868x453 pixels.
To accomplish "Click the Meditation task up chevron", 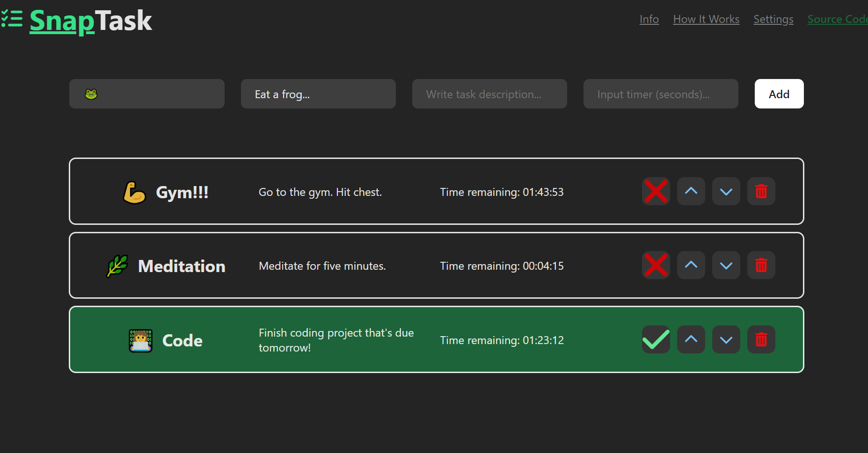I will [691, 265].
